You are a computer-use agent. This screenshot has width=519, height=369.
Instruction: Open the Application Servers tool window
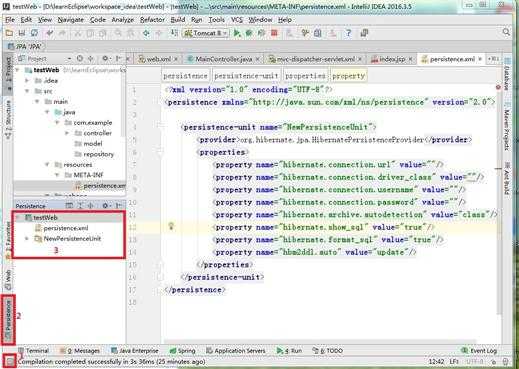click(236, 350)
